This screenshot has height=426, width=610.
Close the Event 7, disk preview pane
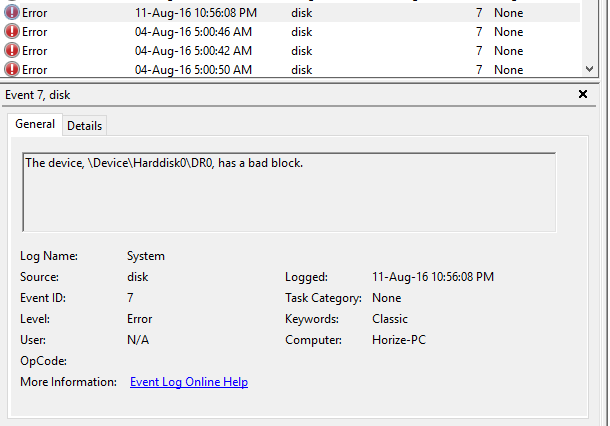pos(582,94)
